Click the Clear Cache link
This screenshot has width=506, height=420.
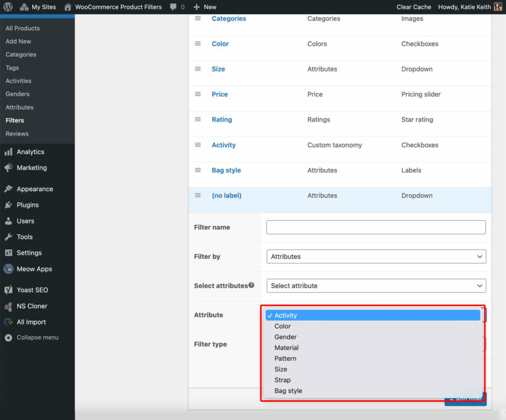pyautogui.click(x=413, y=7)
